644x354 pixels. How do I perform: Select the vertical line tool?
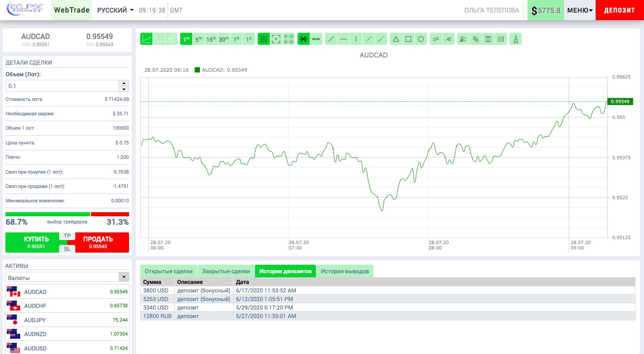(x=356, y=39)
